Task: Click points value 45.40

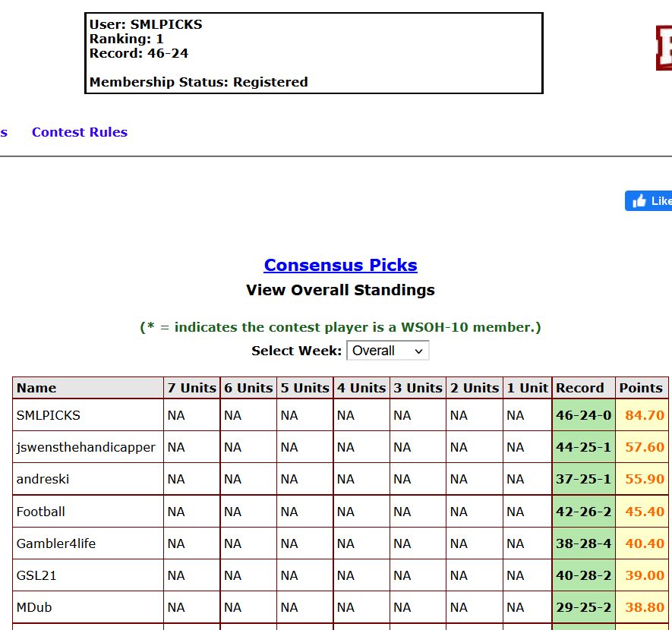Action: (x=645, y=512)
